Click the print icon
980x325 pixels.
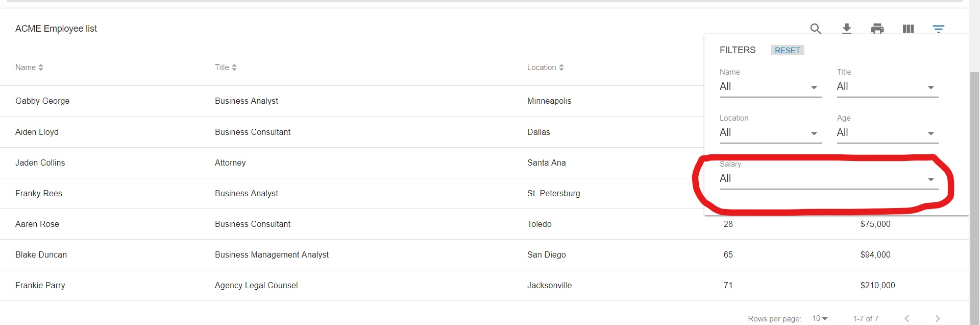[877, 29]
